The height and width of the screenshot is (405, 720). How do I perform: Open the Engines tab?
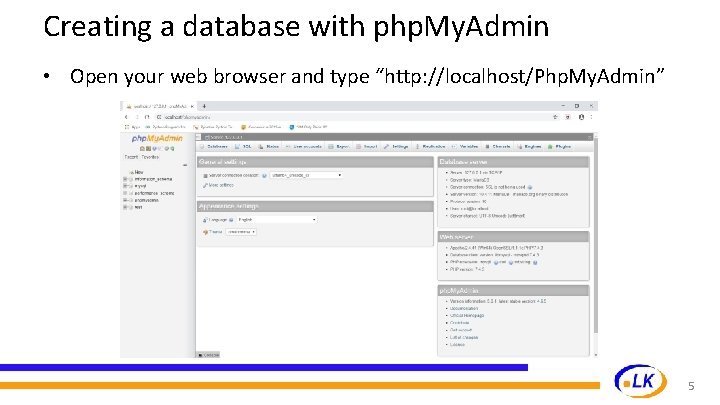click(x=529, y=146)
